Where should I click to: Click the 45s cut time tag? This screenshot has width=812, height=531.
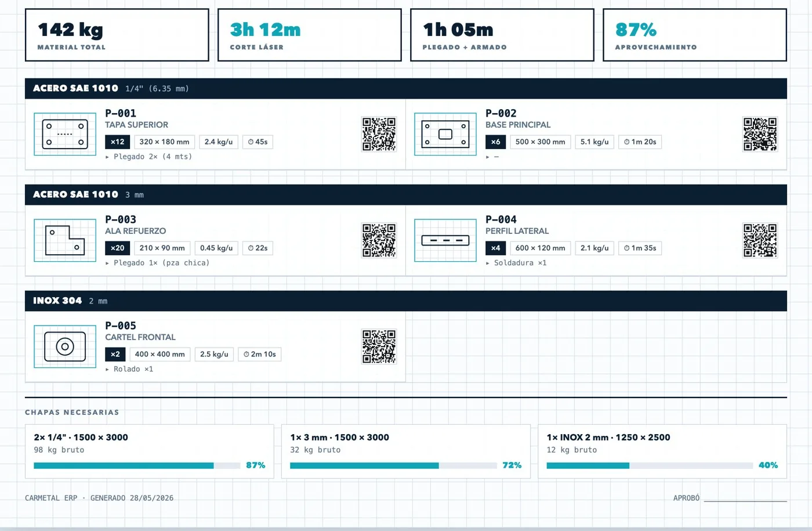pos(258,142)
